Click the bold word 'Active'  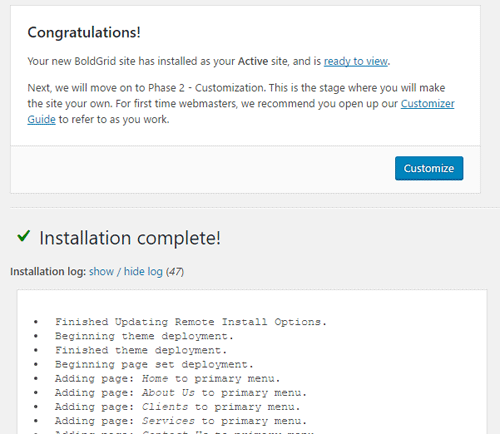[253, 61]
